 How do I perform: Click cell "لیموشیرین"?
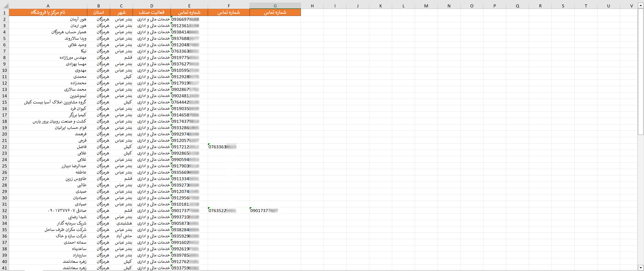tap(48, 96)
